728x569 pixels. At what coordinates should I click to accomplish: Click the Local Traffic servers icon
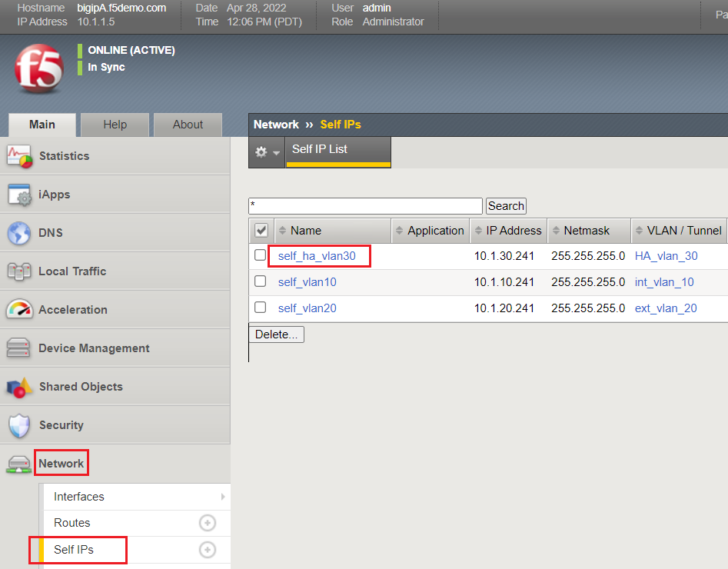click(x=19, y=271)
